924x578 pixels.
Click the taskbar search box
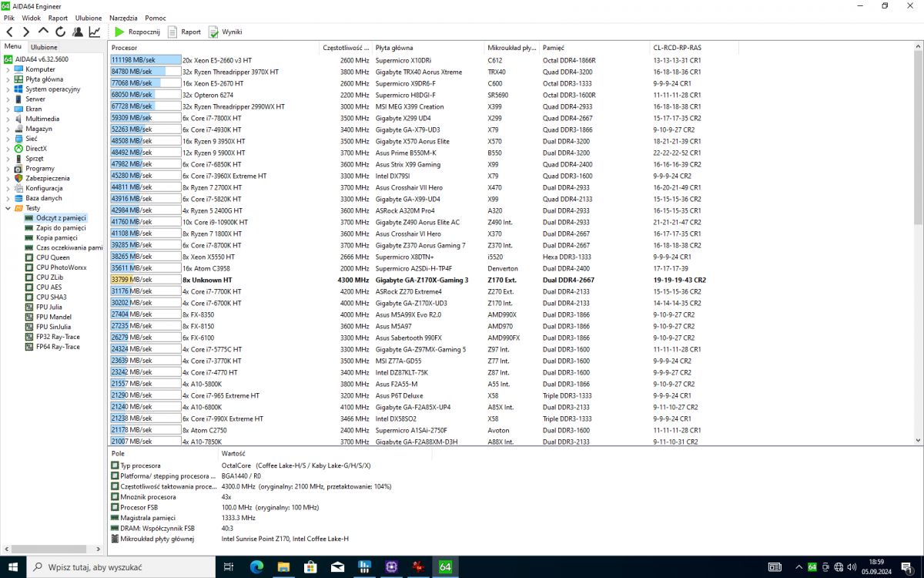[121, 566]
